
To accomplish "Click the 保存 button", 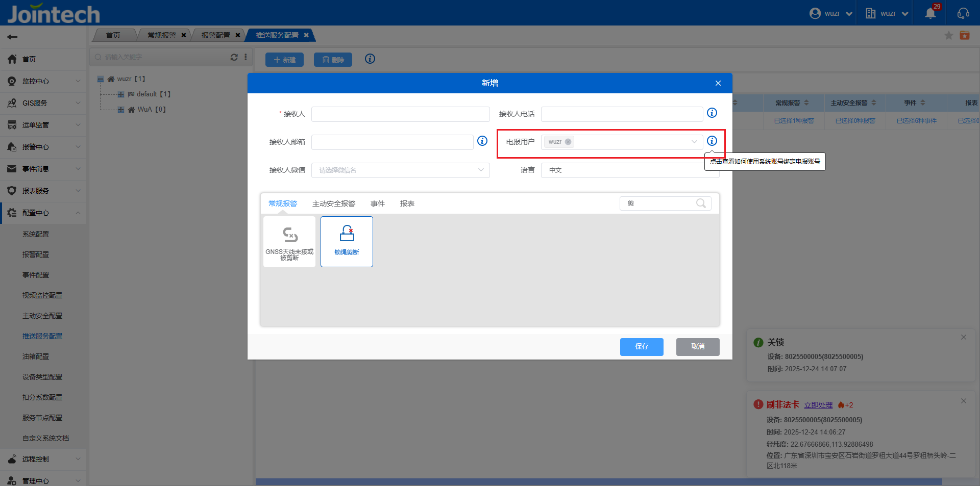I will [642, 347].
